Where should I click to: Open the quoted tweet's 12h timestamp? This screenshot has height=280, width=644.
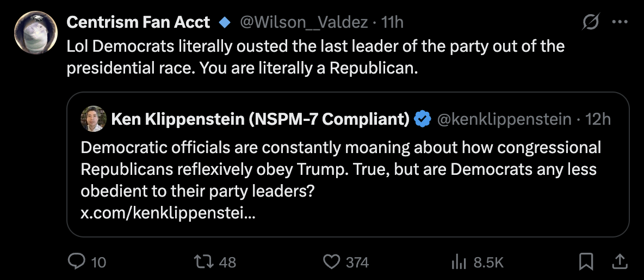click(x=598, y=119)
